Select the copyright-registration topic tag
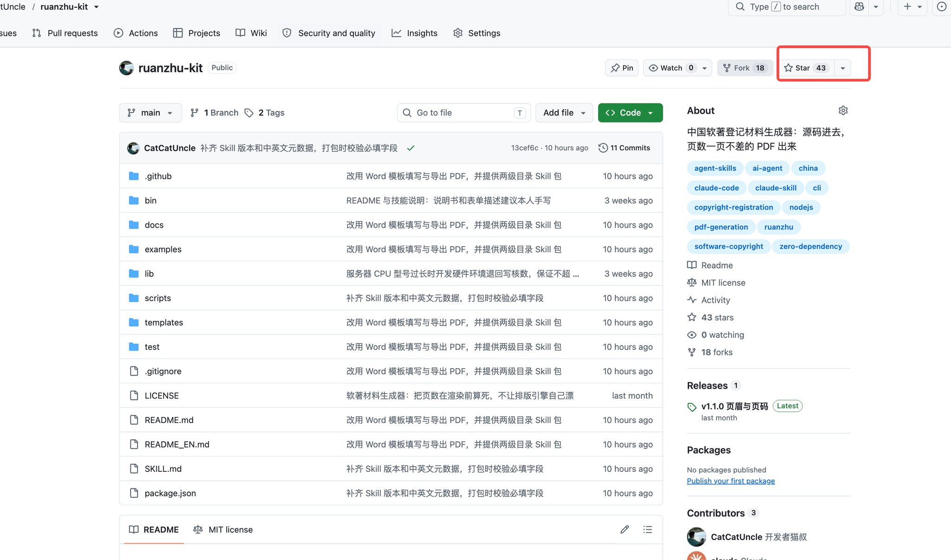 pyautogui.click(x=733, y=207)
